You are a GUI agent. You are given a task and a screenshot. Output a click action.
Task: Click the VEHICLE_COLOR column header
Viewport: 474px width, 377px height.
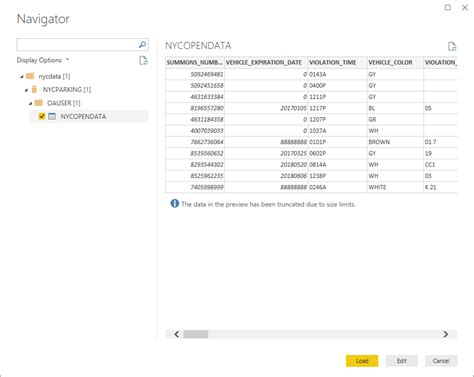click(395, 62)
